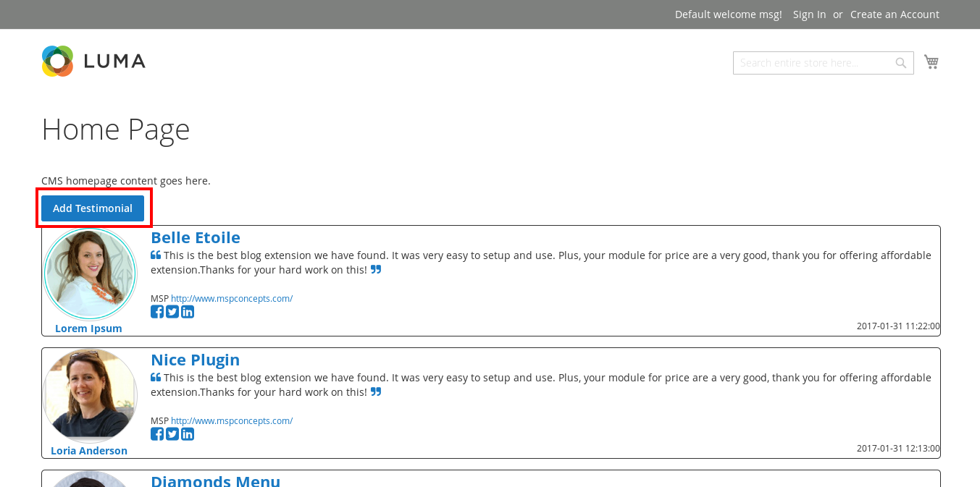Open Facebook icon in Belle Etoile testimonial
980x487 pixels.
pos(157,312)
